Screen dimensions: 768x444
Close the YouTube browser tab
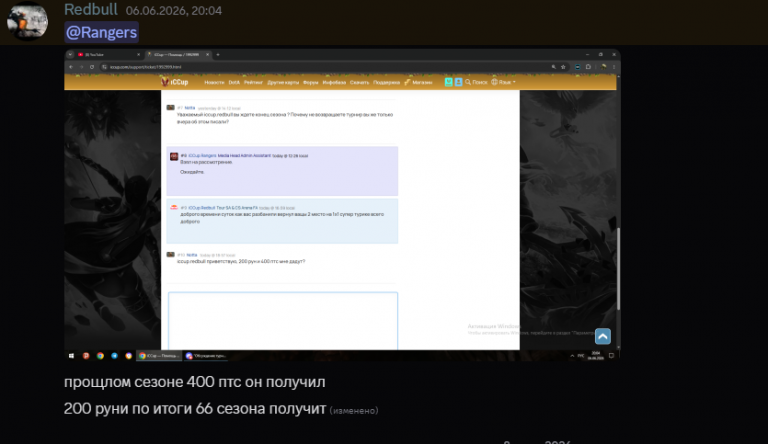139,54
